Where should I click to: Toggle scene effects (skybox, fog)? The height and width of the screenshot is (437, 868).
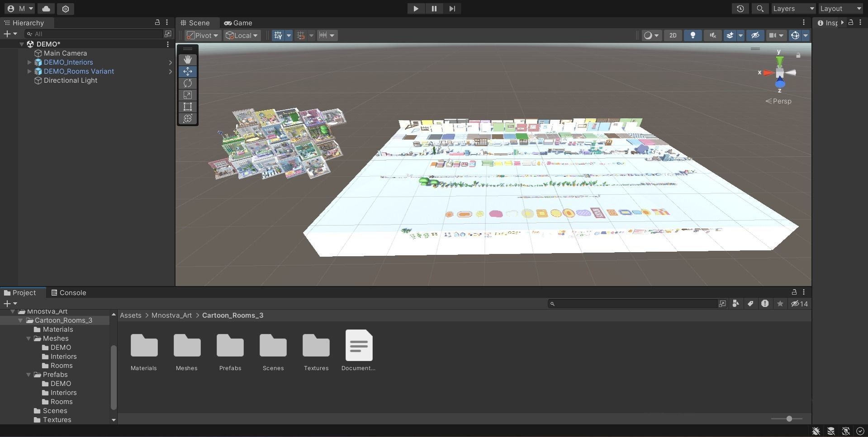[730, 35]
